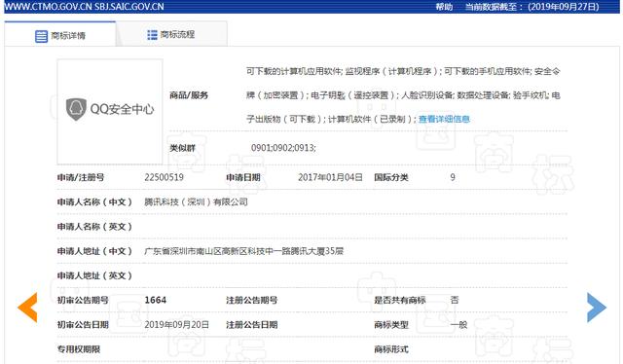Viewport: 623px width, 364px height.
Task: Click the data cutoff date 2019年09月27日
Action: coord(564,7)
